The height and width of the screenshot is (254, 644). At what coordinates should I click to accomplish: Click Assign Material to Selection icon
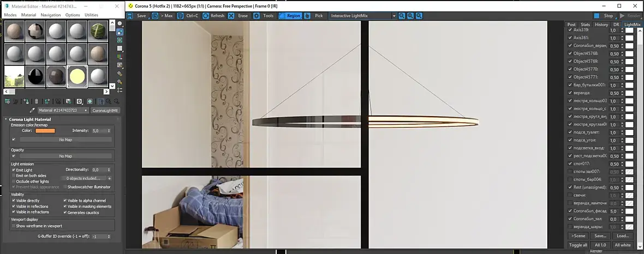[x=26, y=101]
